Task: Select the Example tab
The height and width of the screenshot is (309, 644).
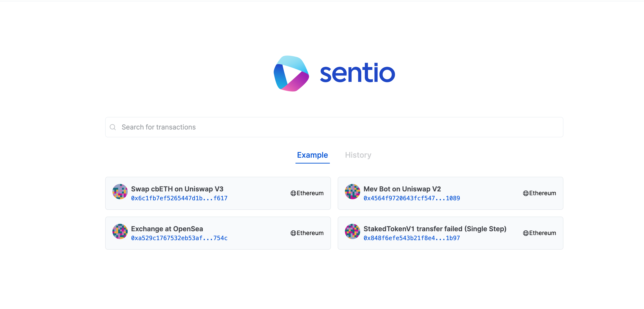Action: tap(312, 155)
